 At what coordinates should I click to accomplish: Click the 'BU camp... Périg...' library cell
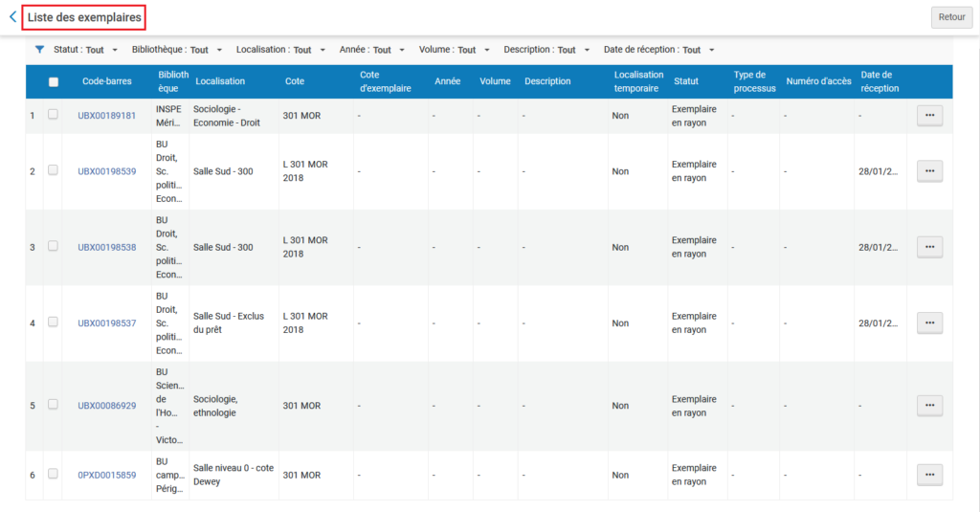point(170,475)
